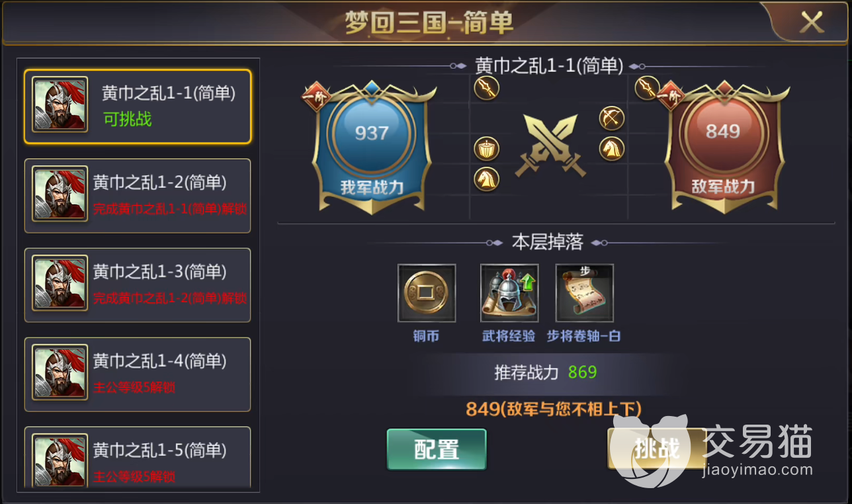This screenshot has width=852, height=504.
Task: Start battle with the 挑战 button
Action: pyautogui.click(x=657, y=449)
